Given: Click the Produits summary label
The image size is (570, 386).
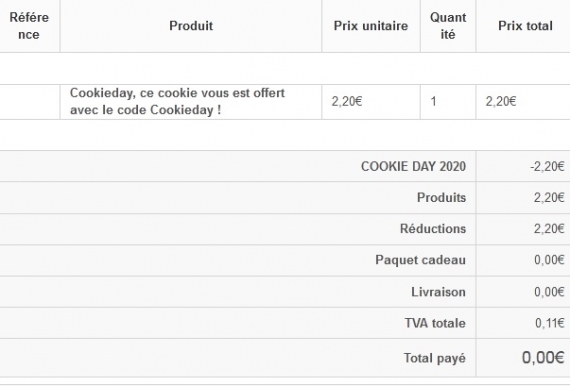Looking at the screenshot, I should 441,198.
